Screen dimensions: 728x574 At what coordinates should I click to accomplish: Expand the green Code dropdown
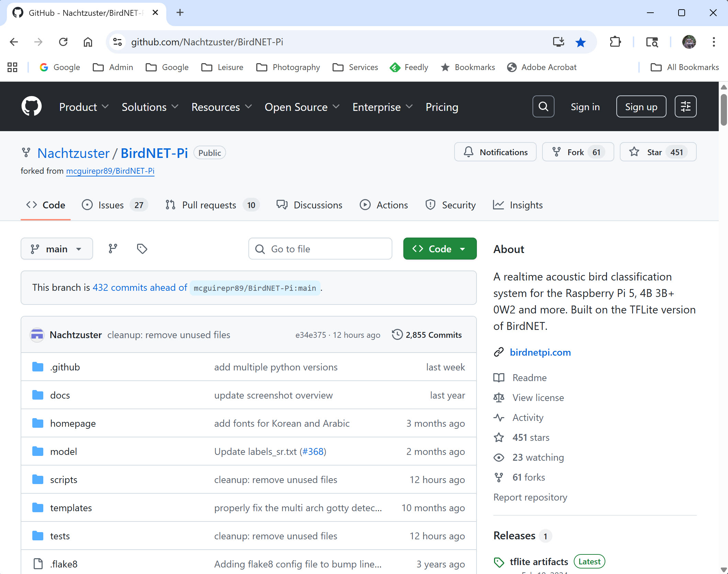click(x=440, y=249)
